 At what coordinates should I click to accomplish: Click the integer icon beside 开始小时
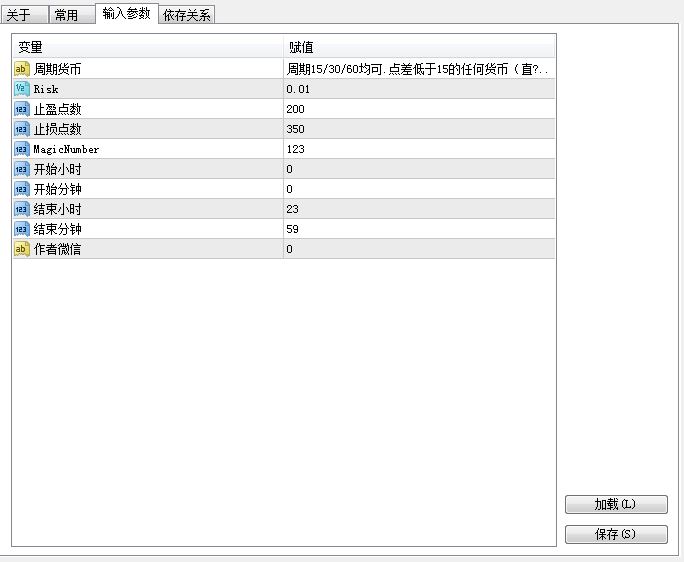coord(22,169)
